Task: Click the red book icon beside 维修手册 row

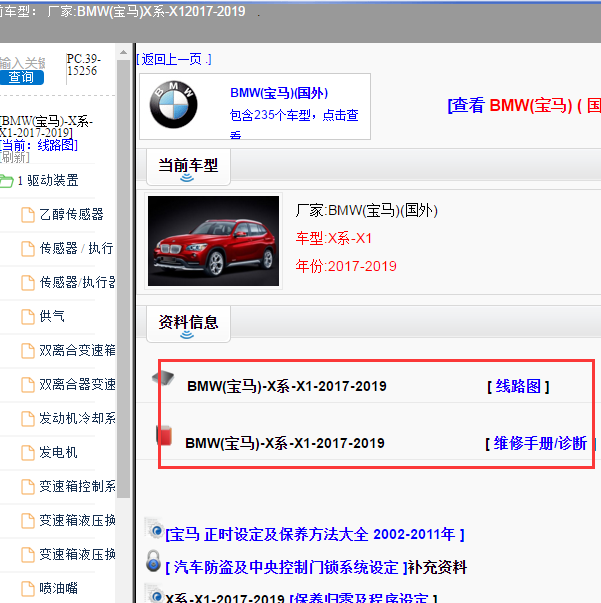Action: coord(164,436)
